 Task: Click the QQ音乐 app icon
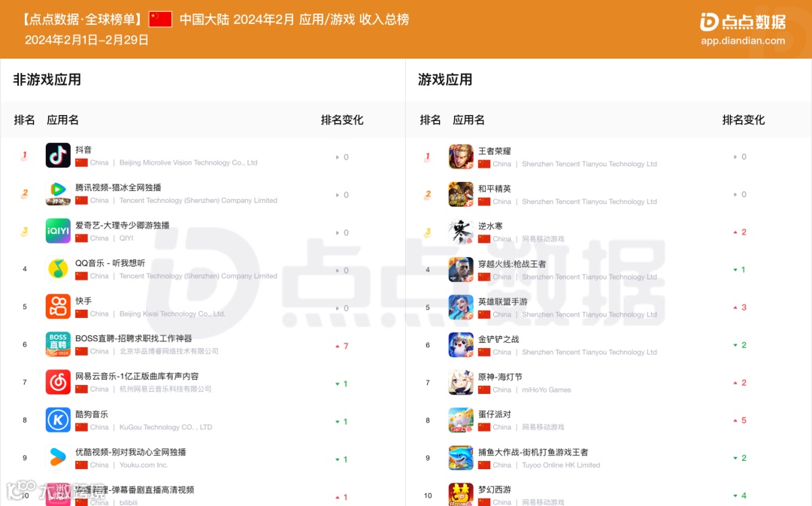pyautogui.click(x=58, y=269)
